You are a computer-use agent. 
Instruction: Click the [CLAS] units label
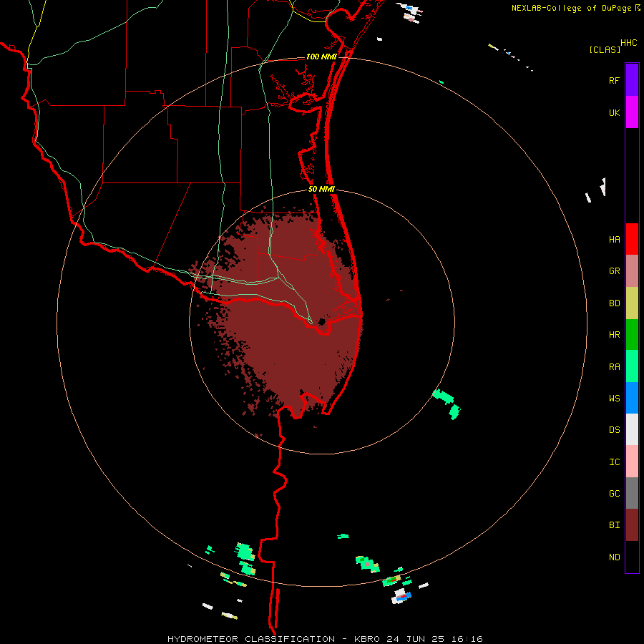coord(605,49)
